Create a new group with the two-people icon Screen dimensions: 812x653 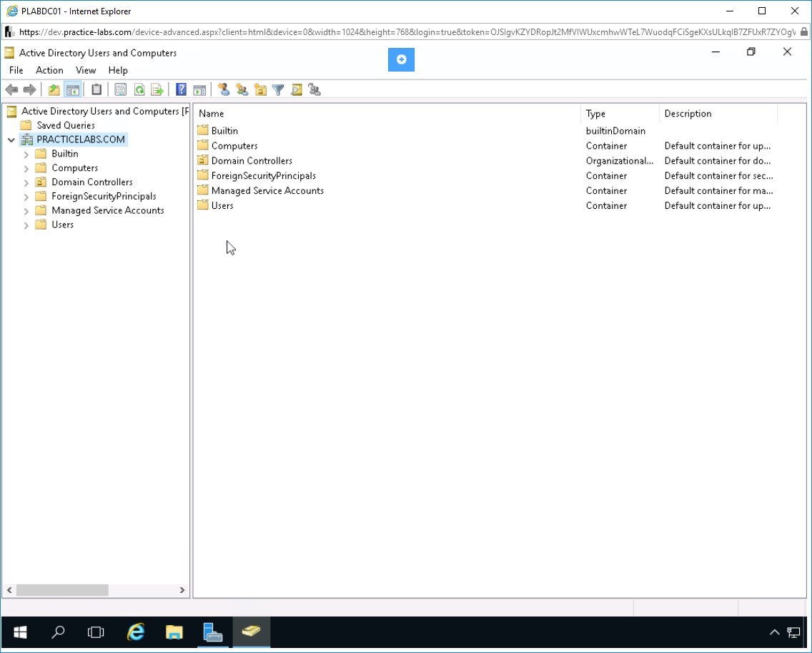pyautogui.click(x=242, y=89)
